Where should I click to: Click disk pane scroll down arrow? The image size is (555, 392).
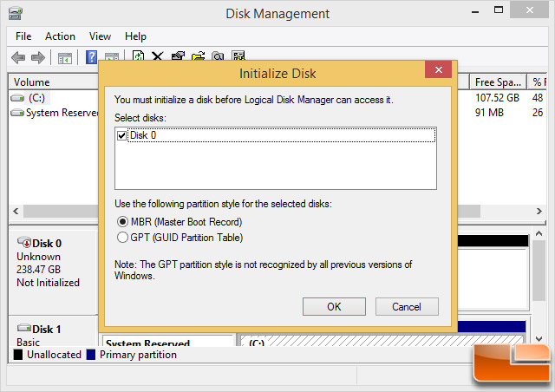[x=539, y=339]
